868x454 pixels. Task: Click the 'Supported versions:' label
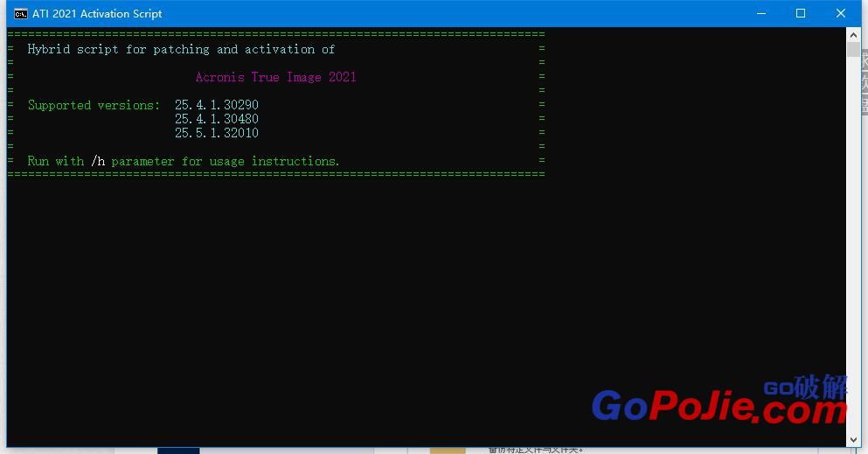tap(94, 105)
